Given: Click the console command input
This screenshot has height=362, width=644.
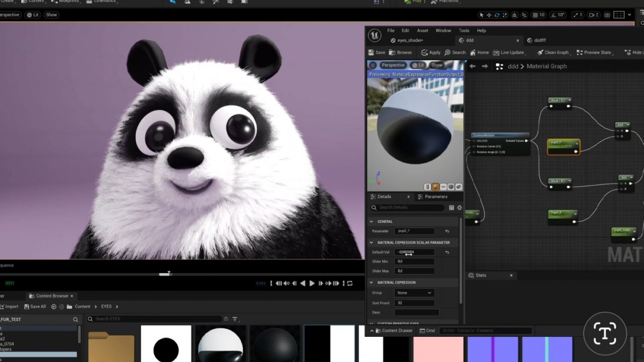Looking at the screenshot, I should click(485, 330).
